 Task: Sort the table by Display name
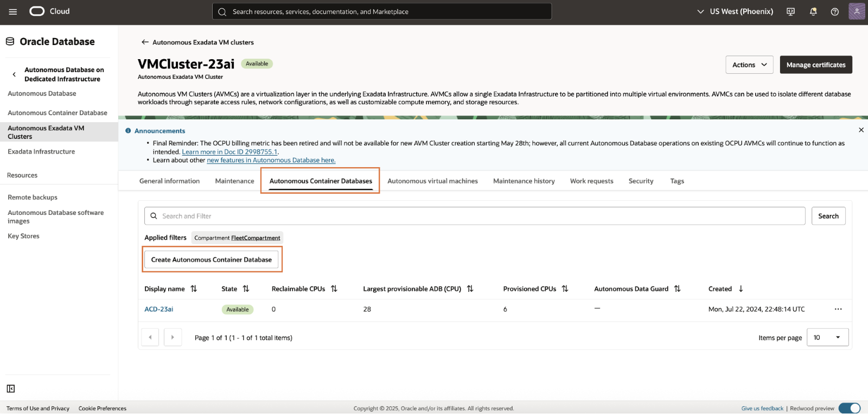(194, 289)
